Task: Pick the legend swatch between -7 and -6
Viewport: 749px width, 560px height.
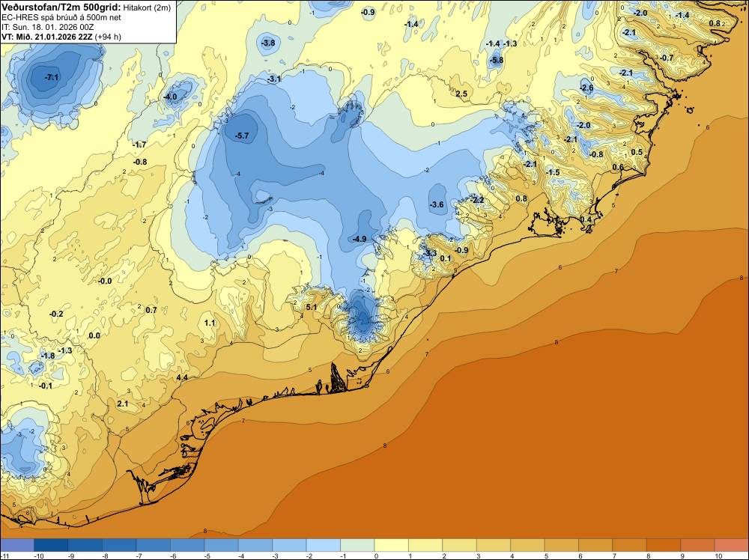Action: [153, 545]
